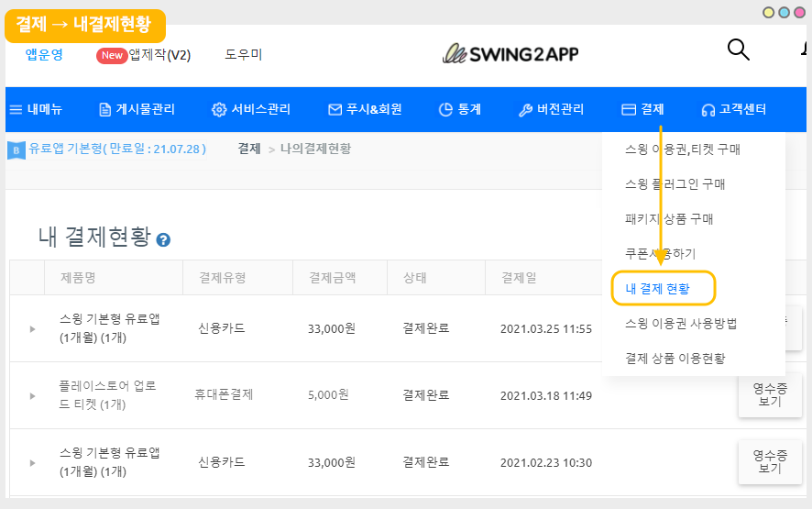Select 스윙 이용권,티켓 구매 menu item
The width and height of the screenshot is (812, 509).
pyautogui.click(x=682, y=149)
